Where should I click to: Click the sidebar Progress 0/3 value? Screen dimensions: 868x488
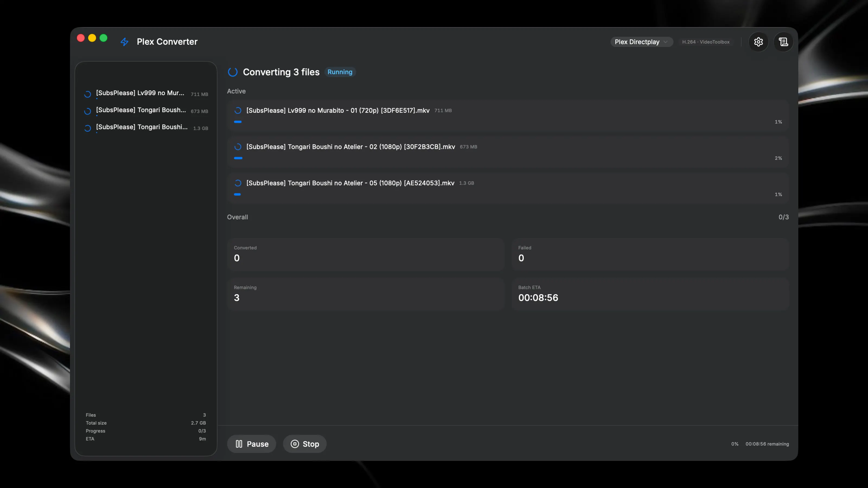click(x=202, y=431)
